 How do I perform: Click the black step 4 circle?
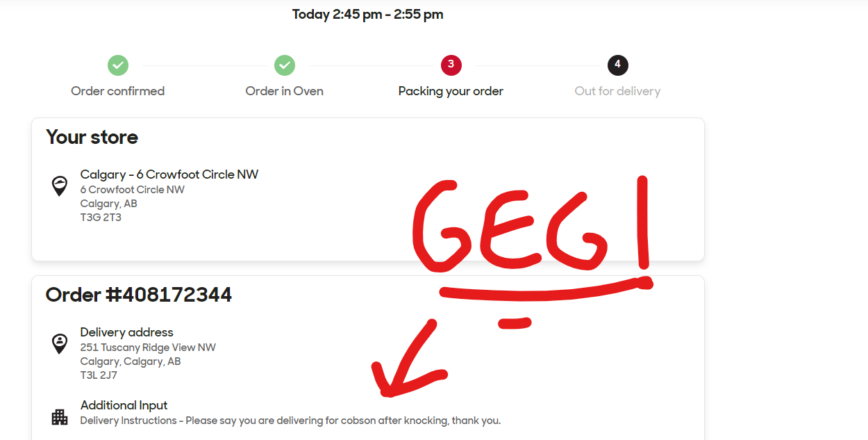point(617,65)
